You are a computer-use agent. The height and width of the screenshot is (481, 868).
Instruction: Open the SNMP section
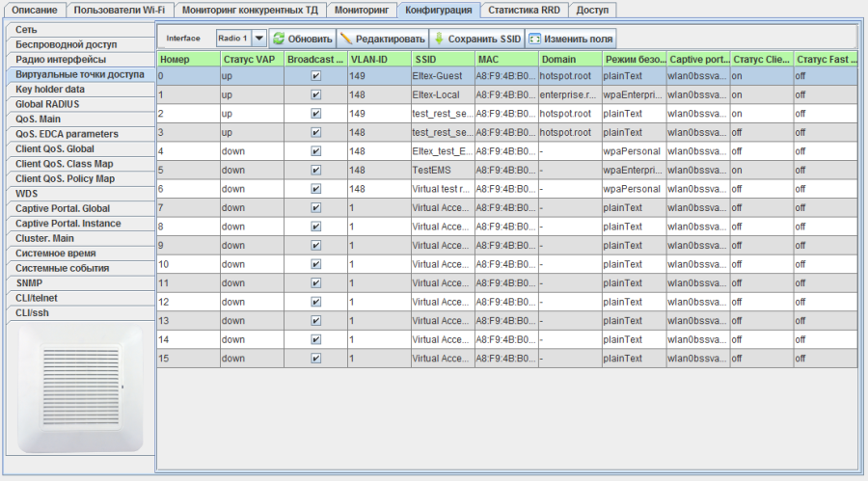(x=81, y=283)
